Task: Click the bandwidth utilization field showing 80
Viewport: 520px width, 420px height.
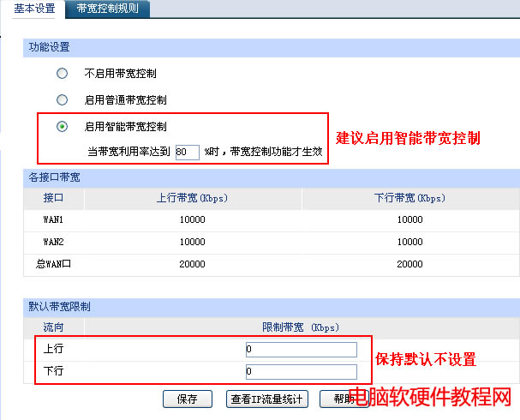Action: pyautogui.click(x=186, y=152)
